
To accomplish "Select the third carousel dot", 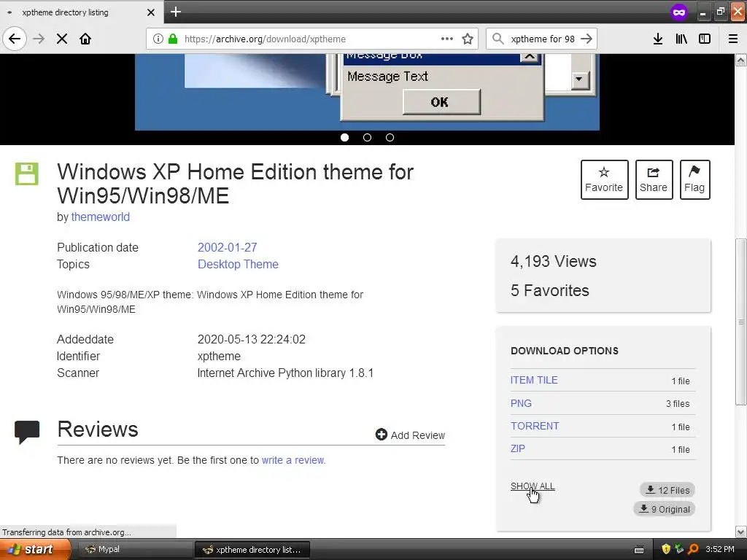I will 390,138.
